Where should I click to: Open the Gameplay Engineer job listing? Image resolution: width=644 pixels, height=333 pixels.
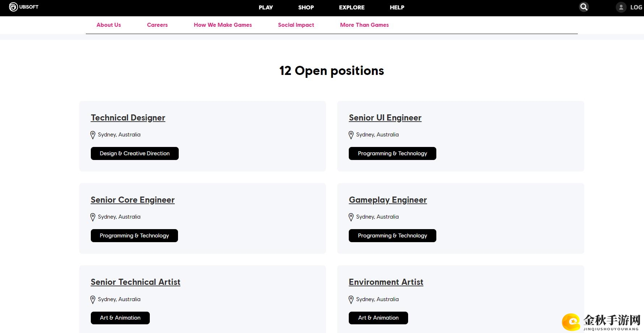pos(388,200)
